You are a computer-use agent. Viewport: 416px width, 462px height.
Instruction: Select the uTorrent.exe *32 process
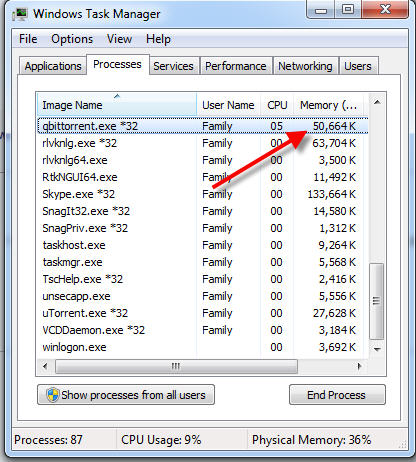pyautogui.click(x=203, y=313)
